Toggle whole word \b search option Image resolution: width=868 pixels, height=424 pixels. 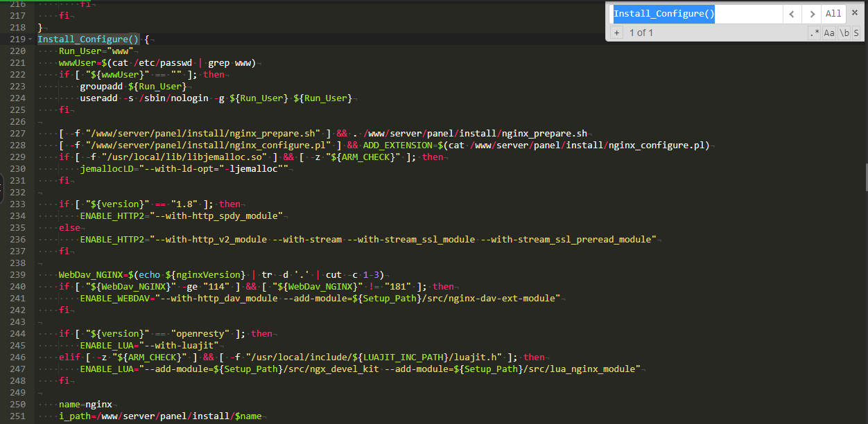tap(844, 33)
